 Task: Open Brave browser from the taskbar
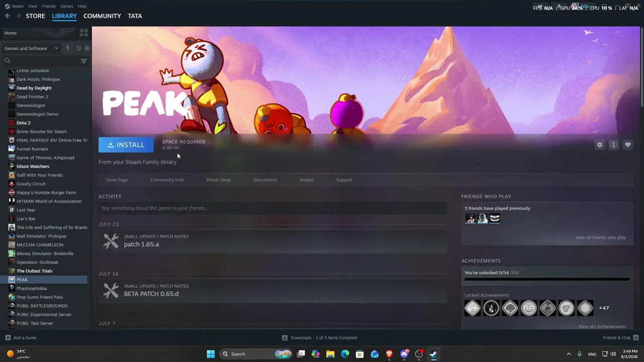click(389, 354)
